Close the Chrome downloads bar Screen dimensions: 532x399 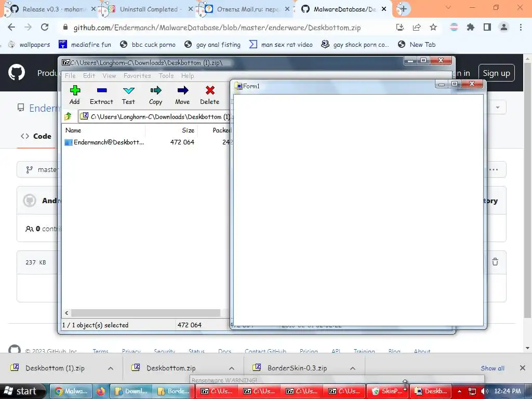pos(523,368)
